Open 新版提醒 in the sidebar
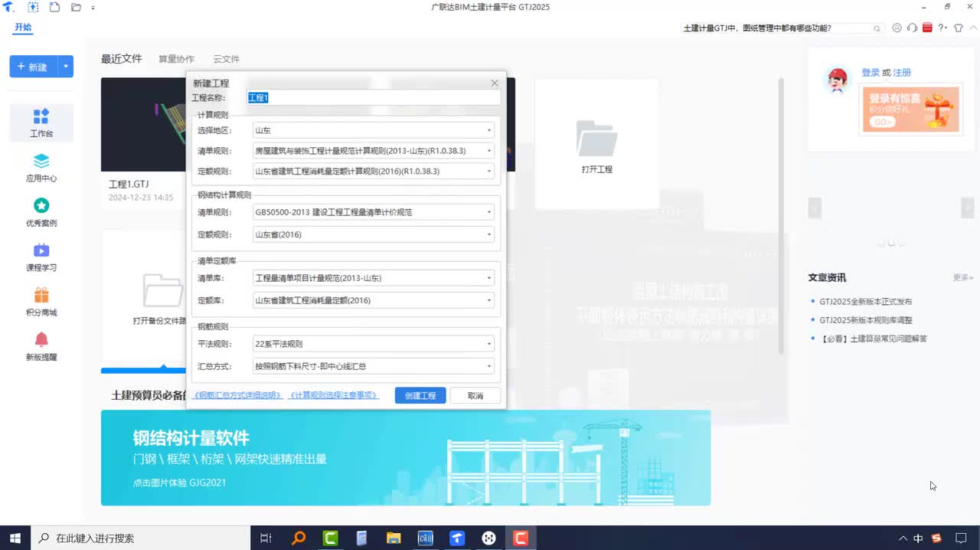Screen dimensions: 980x550 pos(41,346)
